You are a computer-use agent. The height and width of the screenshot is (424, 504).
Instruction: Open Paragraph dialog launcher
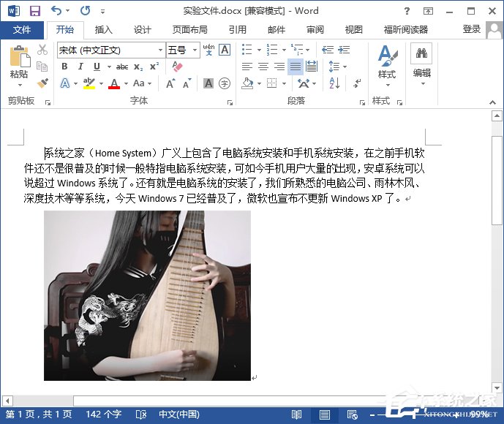pos(362,102)
